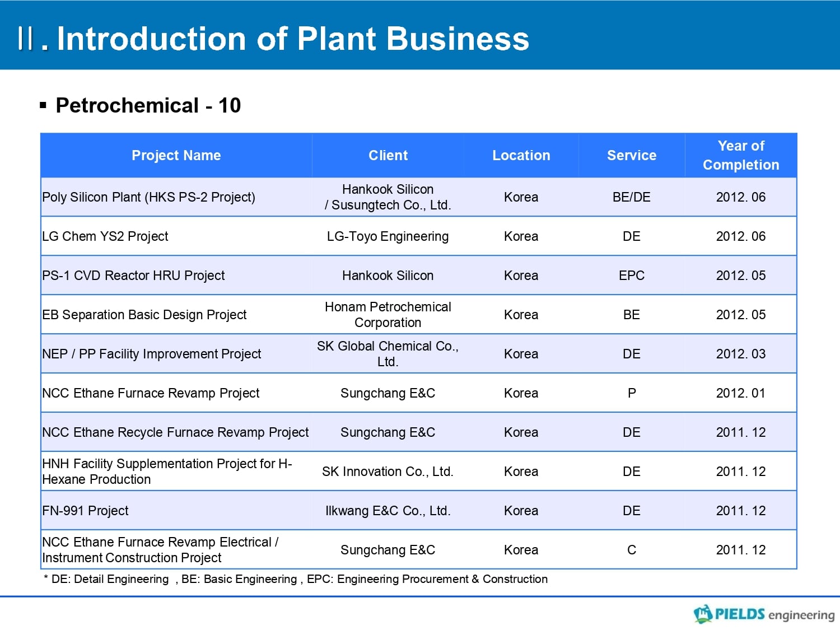Click 'C' service cell
Image resolution: width=840 pixels, height=630 pixels.
632,550
